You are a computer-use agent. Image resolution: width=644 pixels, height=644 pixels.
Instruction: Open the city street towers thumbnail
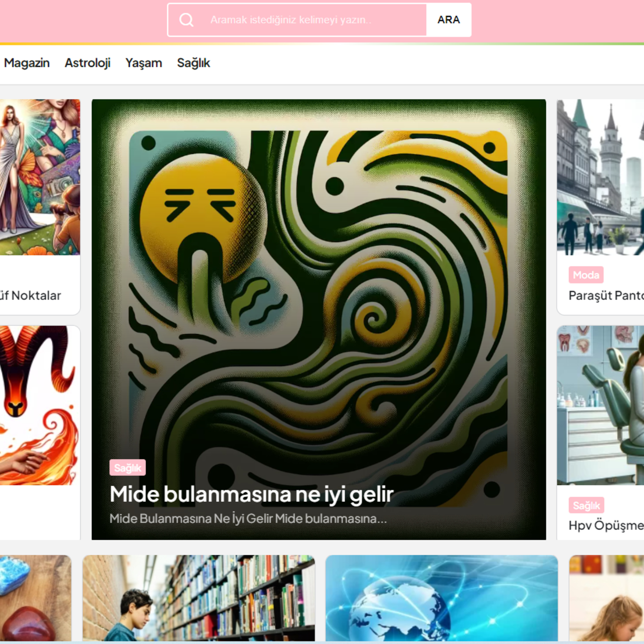click(x=600, y=177)
